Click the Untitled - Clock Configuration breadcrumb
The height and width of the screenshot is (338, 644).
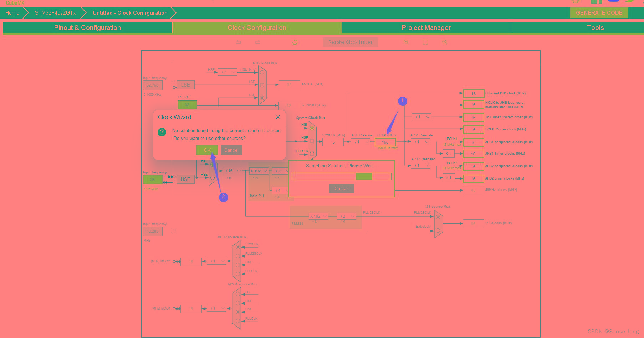point(130,12)
